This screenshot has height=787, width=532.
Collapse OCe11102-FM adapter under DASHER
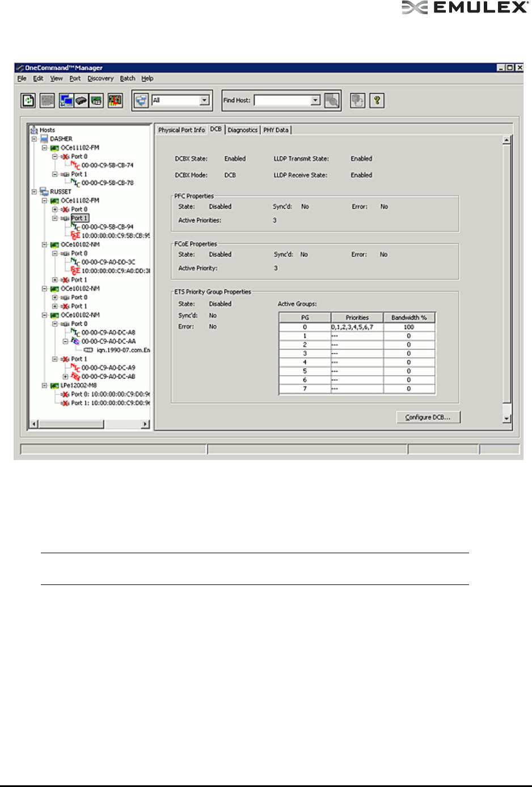point(44,148)
